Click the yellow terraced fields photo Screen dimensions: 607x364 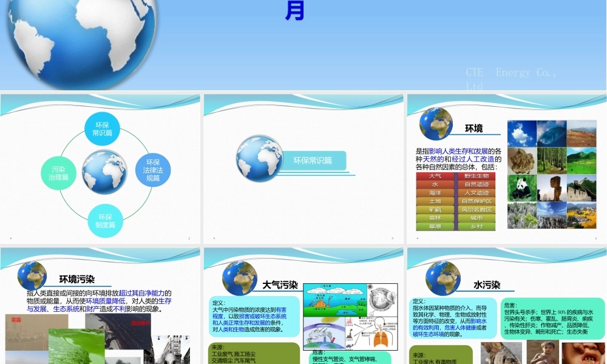tap(582, 215)
